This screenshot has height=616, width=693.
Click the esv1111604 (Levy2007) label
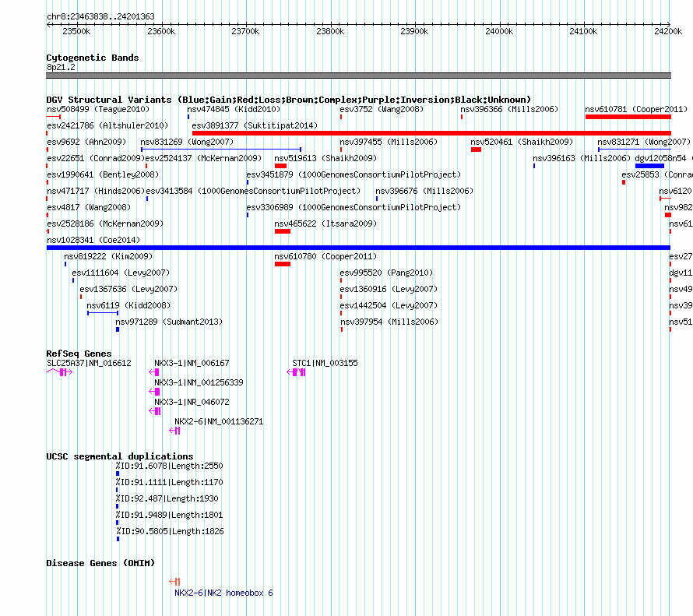[121, 273]
